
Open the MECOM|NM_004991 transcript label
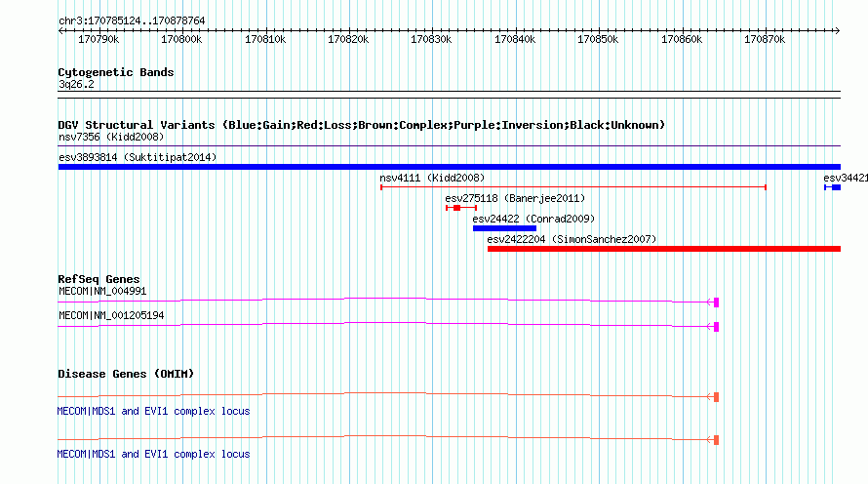102,292
